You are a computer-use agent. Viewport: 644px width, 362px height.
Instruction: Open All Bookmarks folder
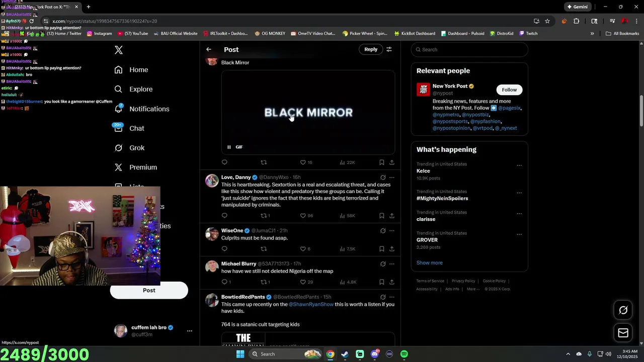tap(622, 34)
